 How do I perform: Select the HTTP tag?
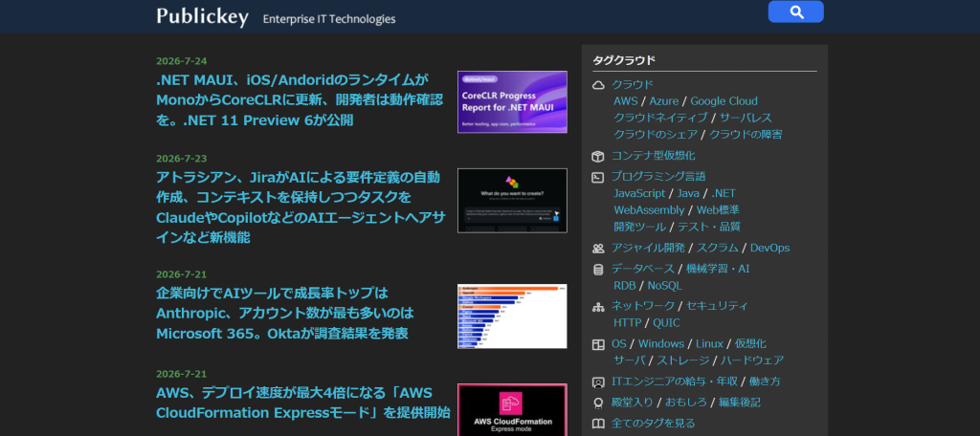point(628,323)
